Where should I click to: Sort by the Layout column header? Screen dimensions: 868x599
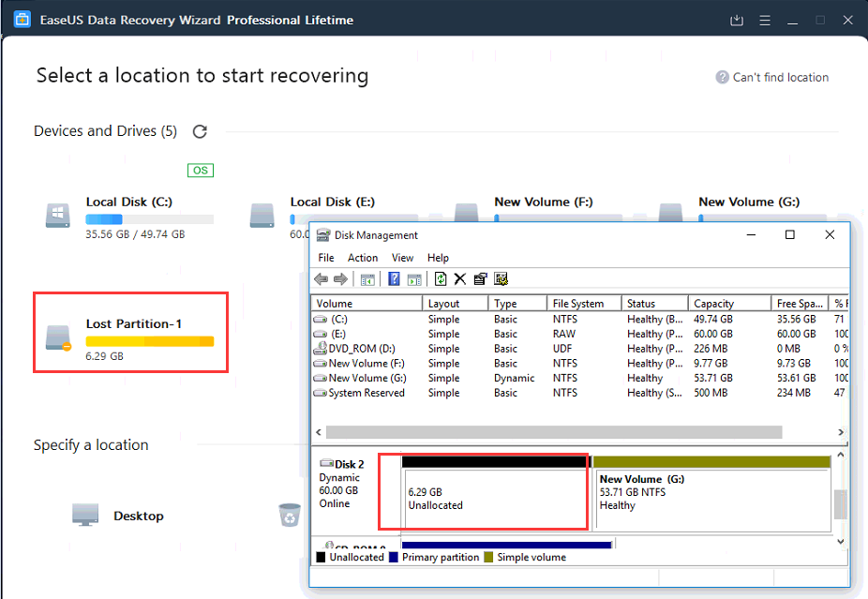(455, 304)
